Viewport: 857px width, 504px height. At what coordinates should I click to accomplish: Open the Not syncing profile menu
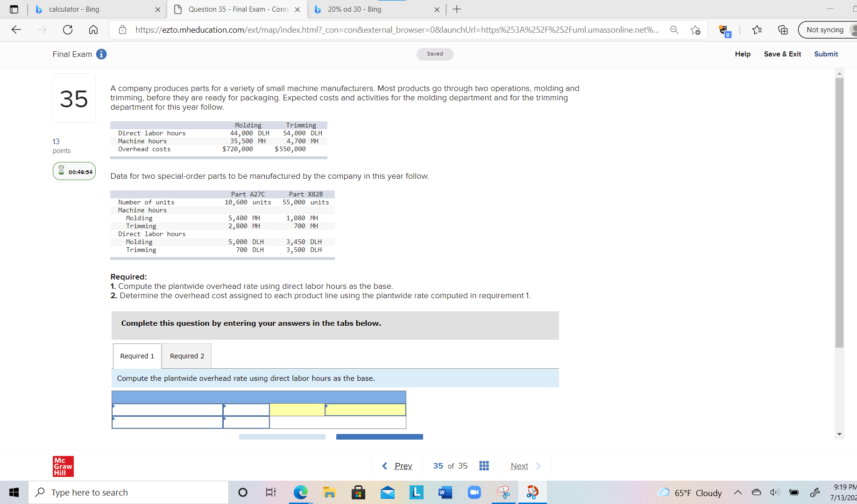pos(825,29)
